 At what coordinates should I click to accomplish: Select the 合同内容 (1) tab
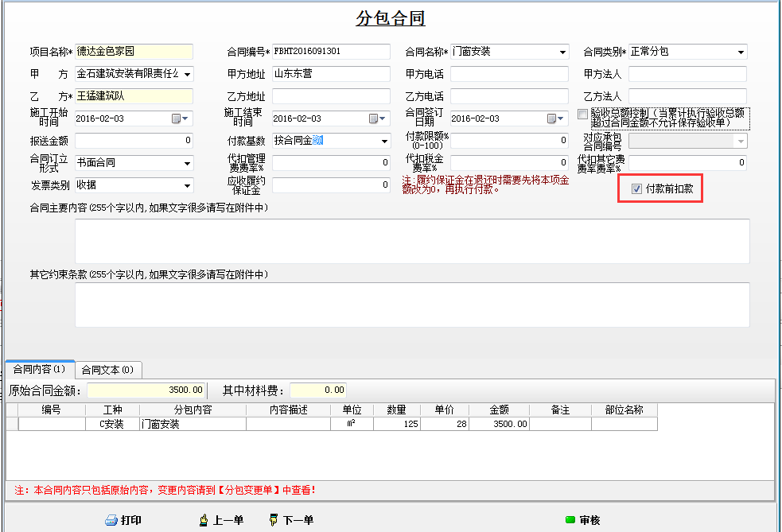pos(40,370)
